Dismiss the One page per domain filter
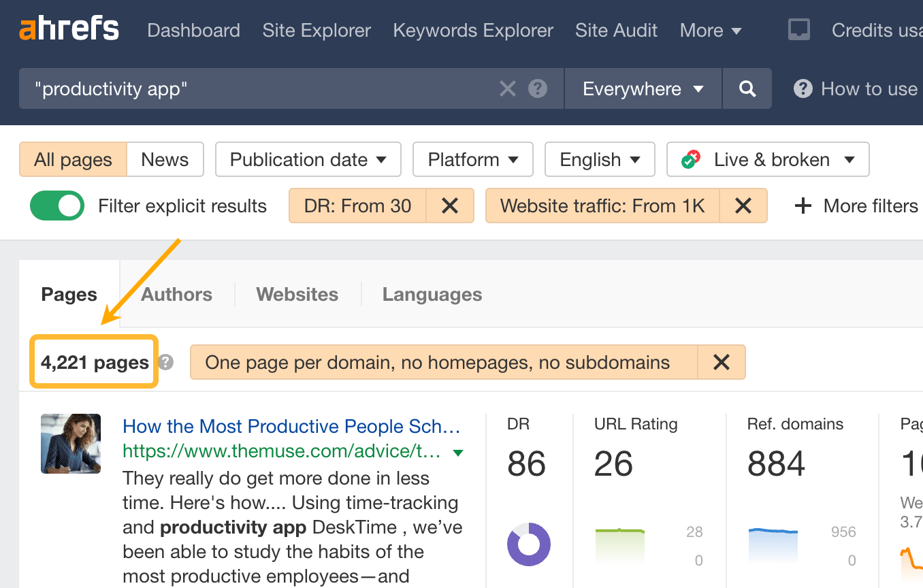Image resolution: width=923 pixels, height=588 pixels. 721,363
